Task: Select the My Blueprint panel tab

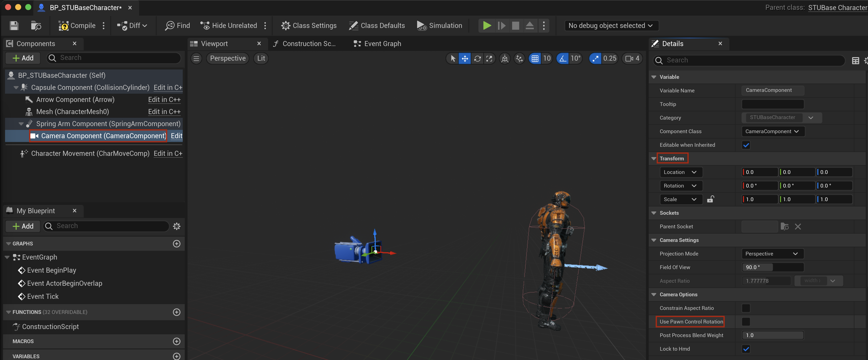Action: (x=35, y=211)
